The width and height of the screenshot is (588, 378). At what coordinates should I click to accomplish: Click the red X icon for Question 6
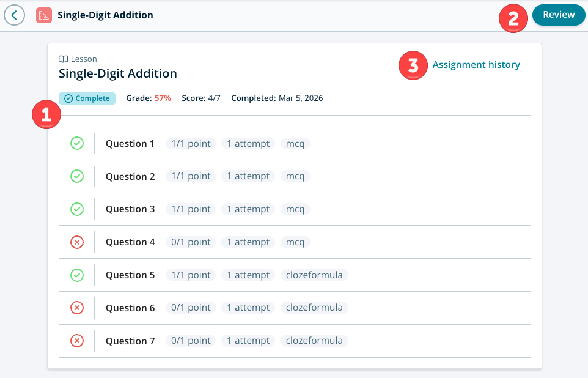(x=77, y=308)
